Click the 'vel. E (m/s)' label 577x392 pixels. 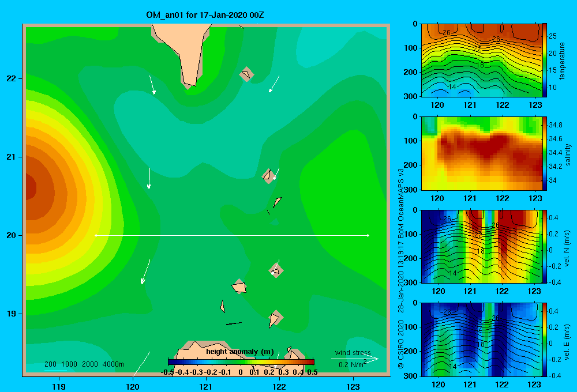coord(567,341)
